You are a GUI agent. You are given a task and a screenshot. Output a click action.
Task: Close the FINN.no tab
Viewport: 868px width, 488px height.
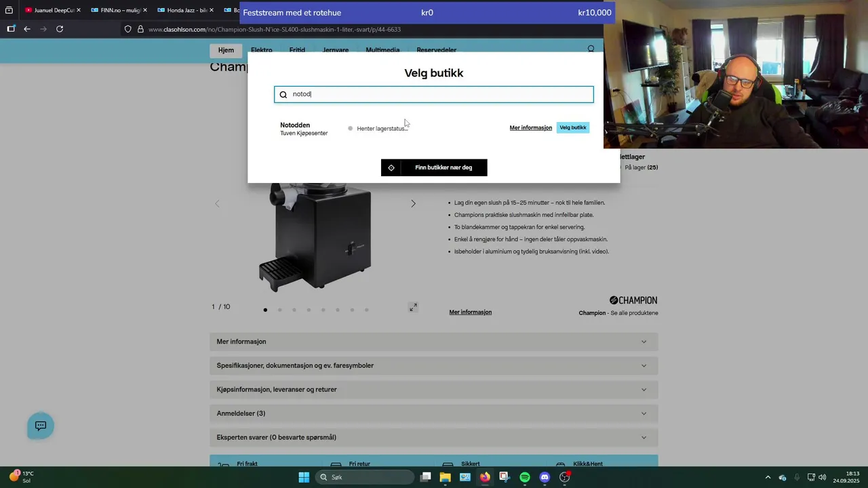pos(144,10)
